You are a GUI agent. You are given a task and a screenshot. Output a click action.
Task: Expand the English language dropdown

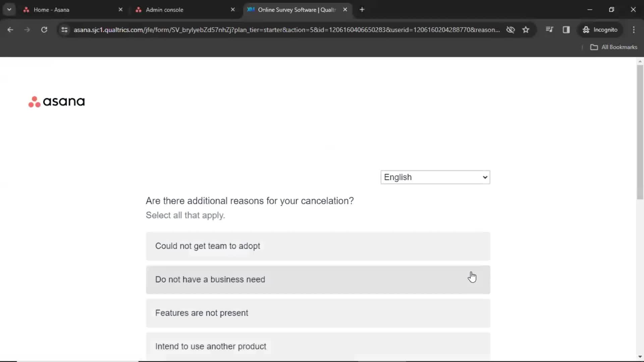(435, 177)
